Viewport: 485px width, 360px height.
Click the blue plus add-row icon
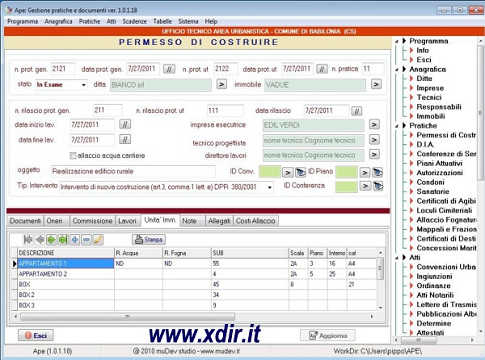click(x=75, y=239)
